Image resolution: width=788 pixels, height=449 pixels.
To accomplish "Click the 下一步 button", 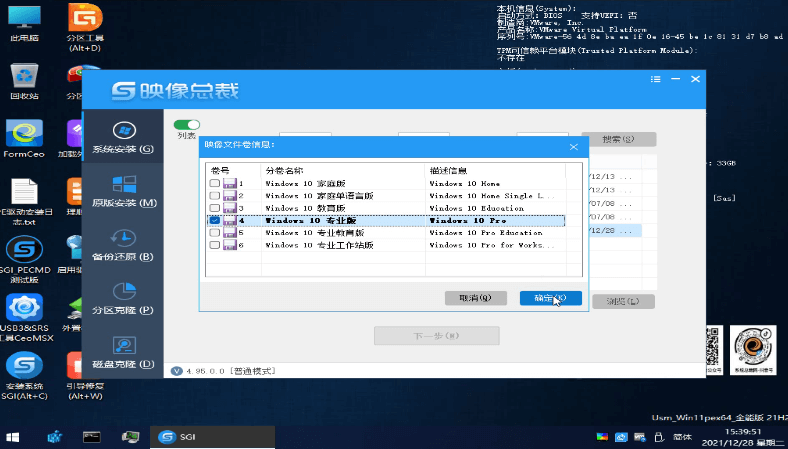I will [x=437, y=336].
